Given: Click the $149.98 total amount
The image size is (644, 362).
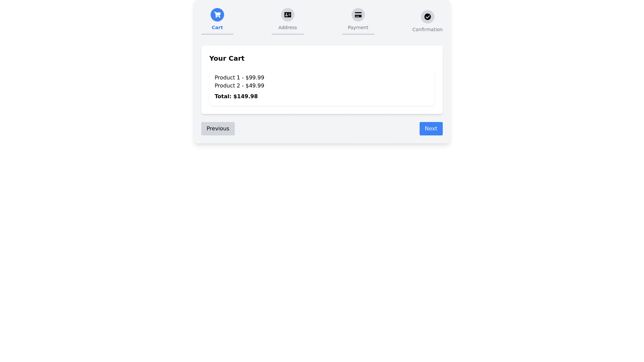Looking at the screenshot, I should (x=246, y=97).
